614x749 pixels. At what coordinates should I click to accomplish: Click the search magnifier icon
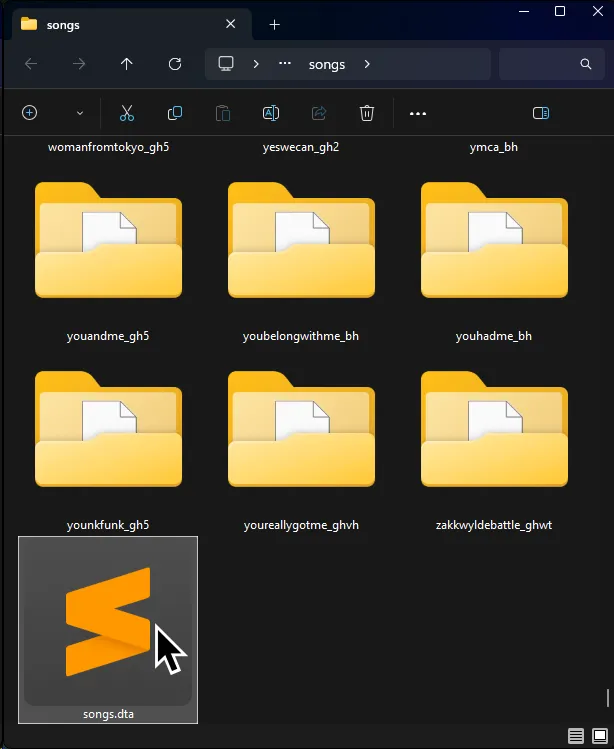coord(586,64)
